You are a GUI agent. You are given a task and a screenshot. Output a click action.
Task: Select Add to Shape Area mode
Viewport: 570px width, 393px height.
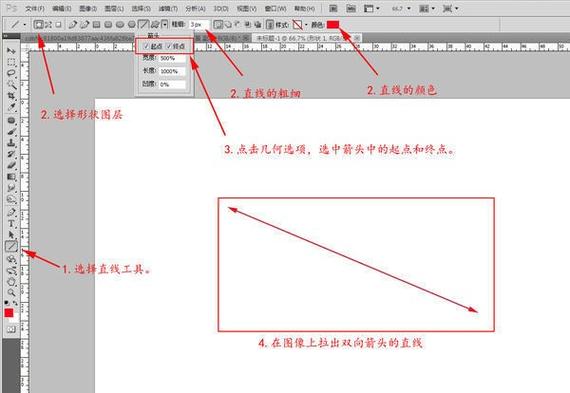coord(228,24)
